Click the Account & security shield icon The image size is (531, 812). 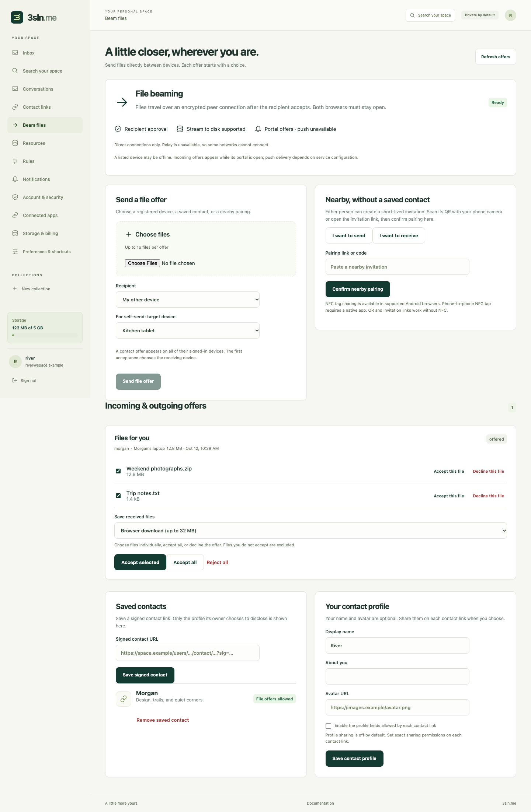coord(15,197)
